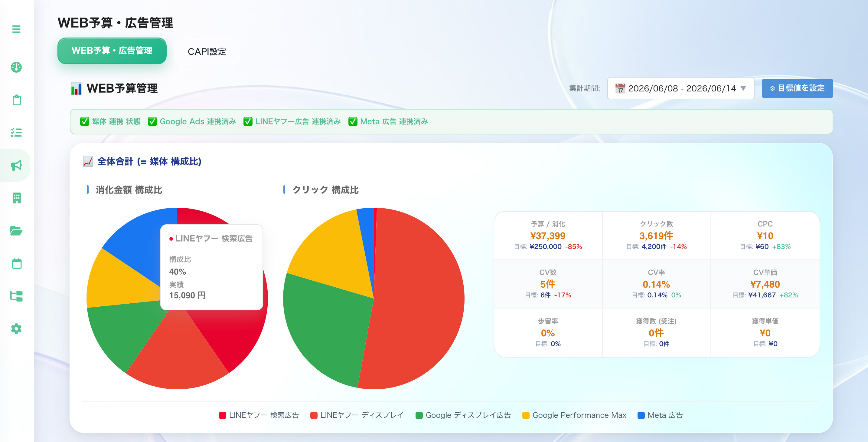Click the 獲得単価 ¥0 orange value
Screen dimensions: 868x442
coord(765,333)
